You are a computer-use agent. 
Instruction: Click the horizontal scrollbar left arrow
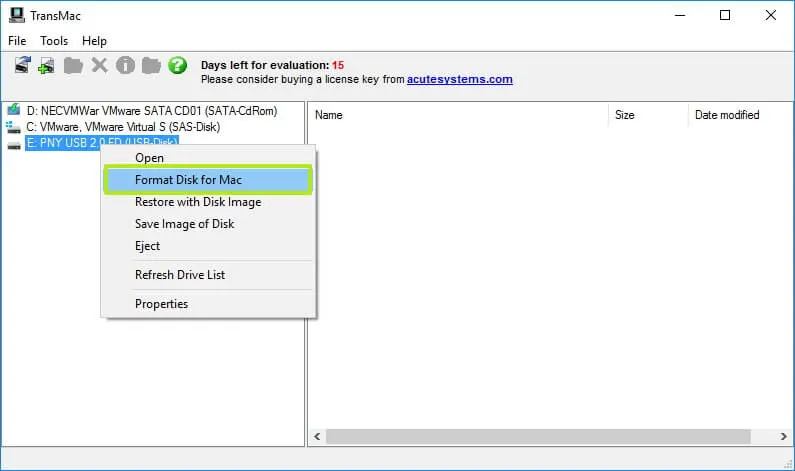tap(317, 437)
